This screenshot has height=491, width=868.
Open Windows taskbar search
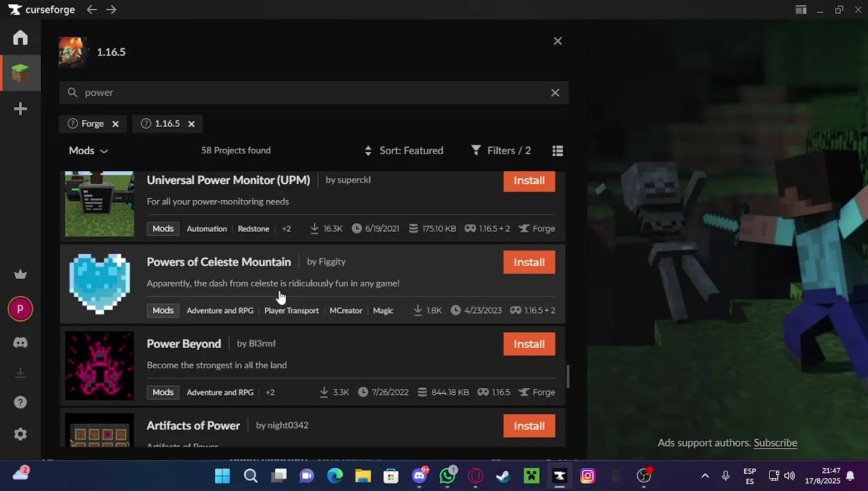click(250, 476)
